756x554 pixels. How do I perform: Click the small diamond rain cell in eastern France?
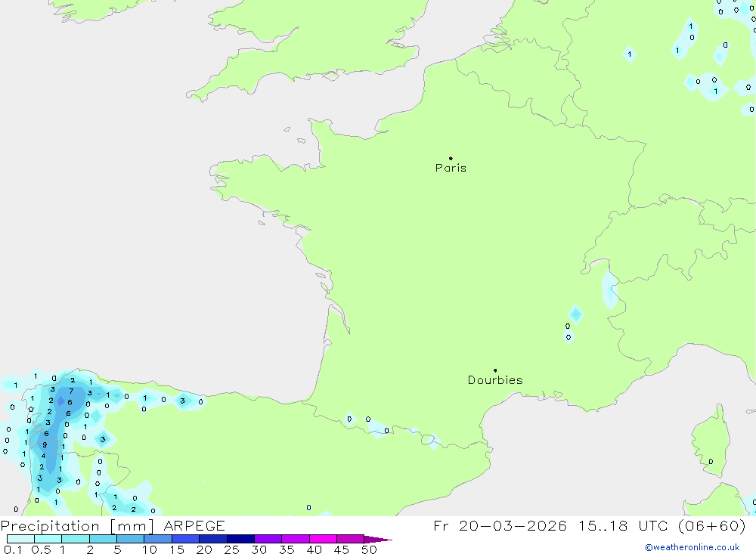[575, 315]
